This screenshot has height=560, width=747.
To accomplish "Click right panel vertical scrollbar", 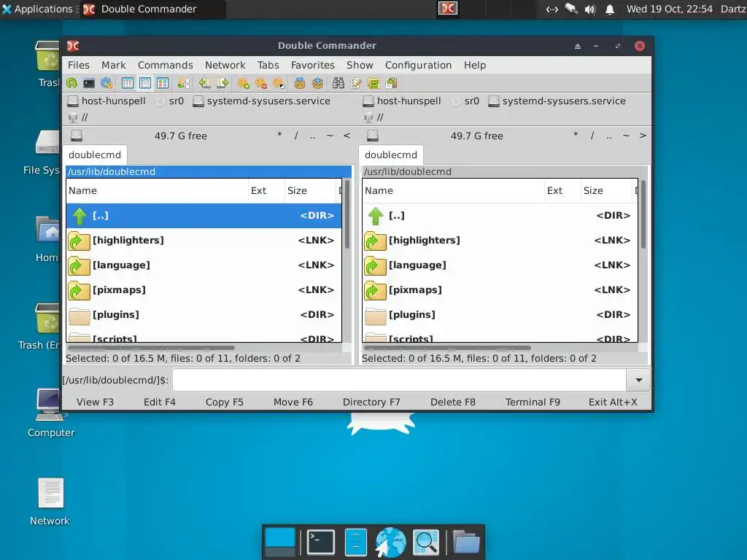I will coord(643,214).
